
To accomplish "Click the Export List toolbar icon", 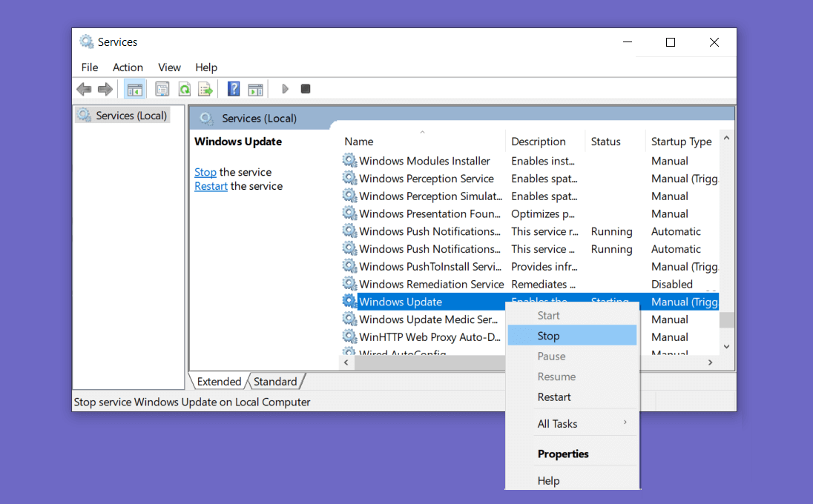I will click(x=205, y=89).
